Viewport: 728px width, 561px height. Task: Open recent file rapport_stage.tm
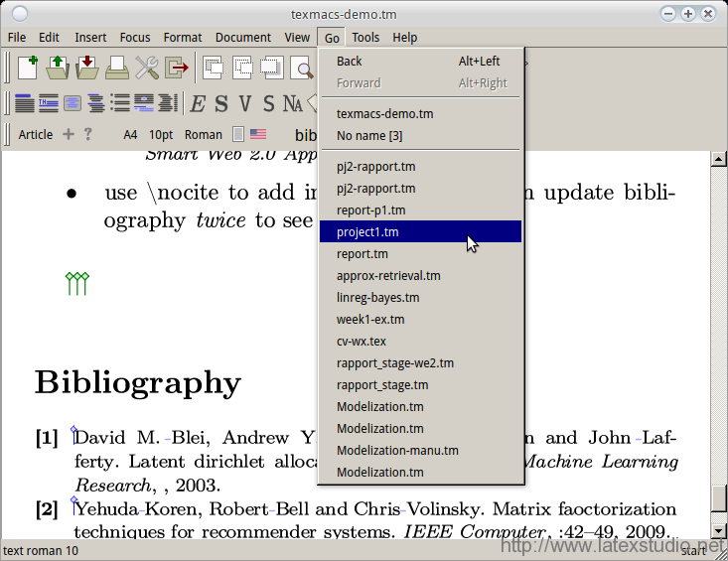coord(421,384)
